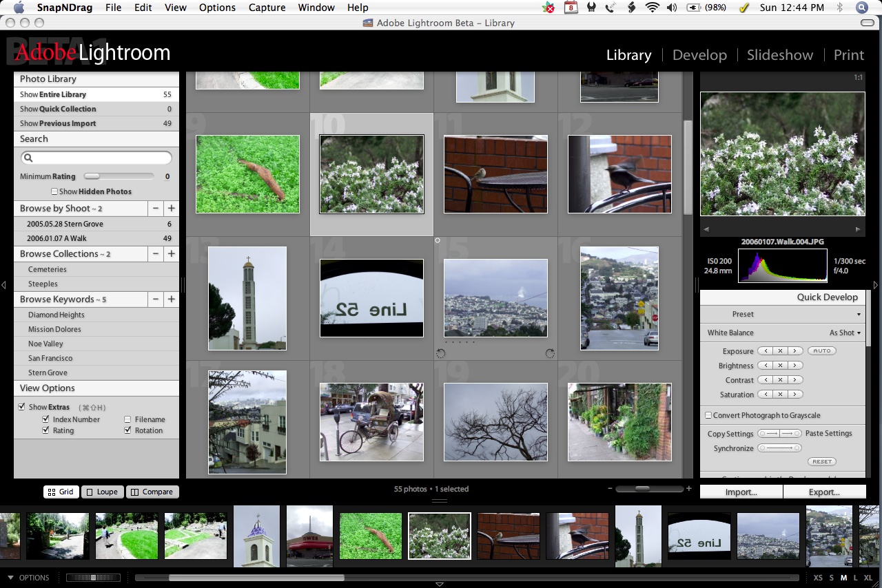Click the plus icon to enlarge thumbnails
The width and height of the screenshot is (882, 588).
click(688, 489)
